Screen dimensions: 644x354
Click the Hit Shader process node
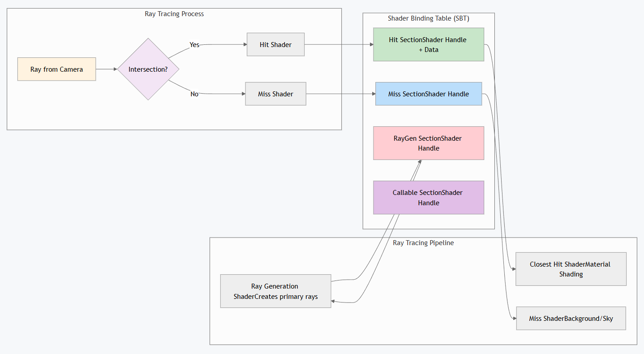pos(275,44)
